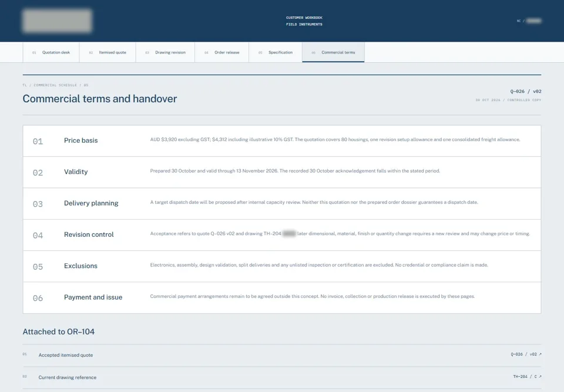This screenshot has width=564, height=392.
Task: Click the Commercial terms and handover title
Action: pyautogui.click(x=100, y=99)
